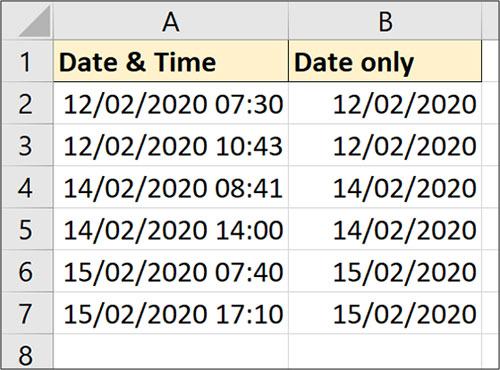Click cell B2 showing 12/02/2020

[x=385, y=103]
